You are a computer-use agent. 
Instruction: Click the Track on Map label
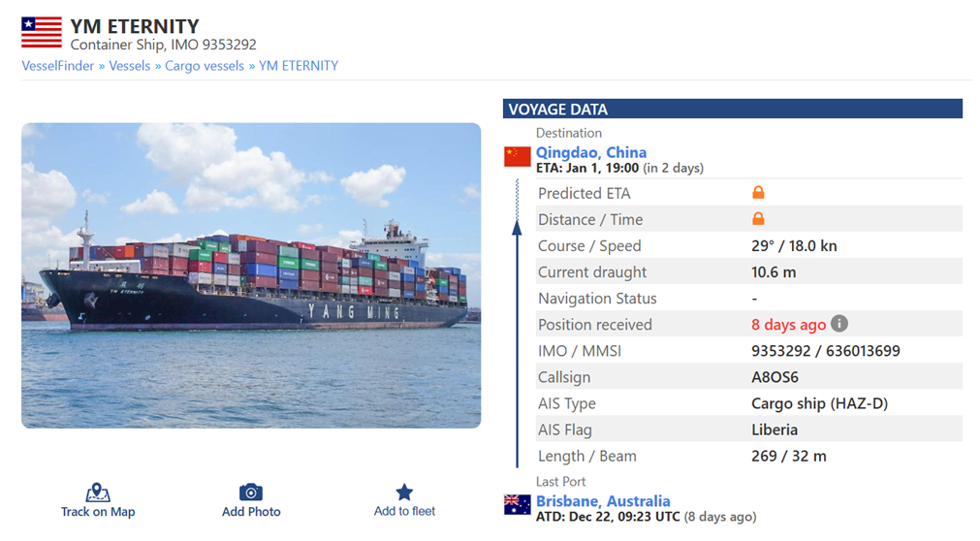pyautogui.click(x=98, y=512)
